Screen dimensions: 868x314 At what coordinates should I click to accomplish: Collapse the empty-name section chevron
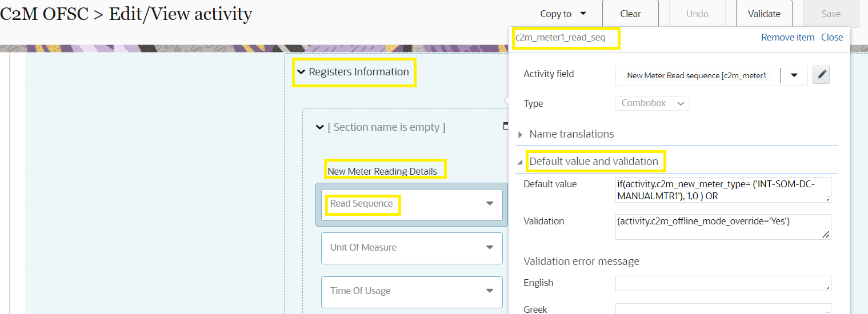[320, 127]
